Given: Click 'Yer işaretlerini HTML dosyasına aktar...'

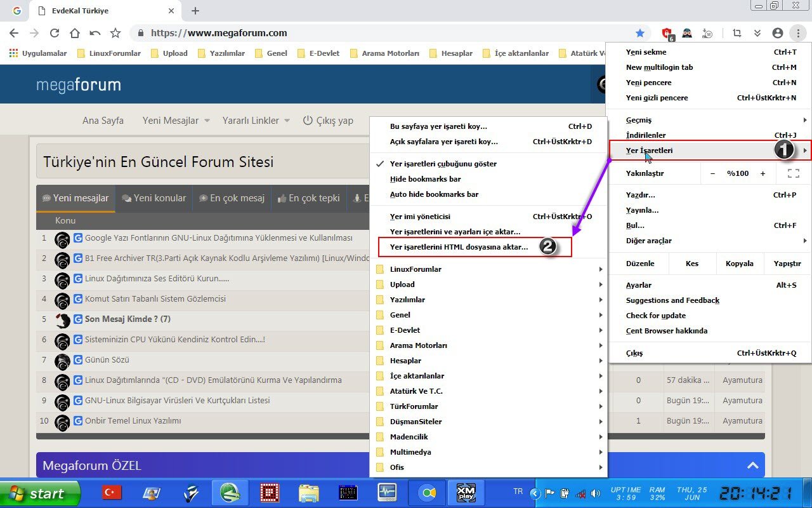Looking at the screenshot, I should pyautogui.click(x=488, y=247).
